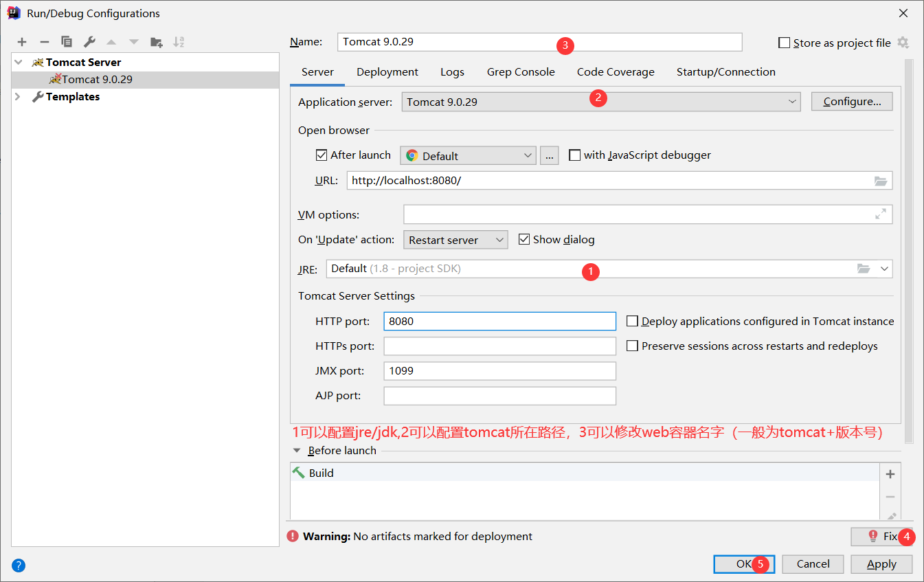
Task: Open the help question mark icon
Action: 19,566
